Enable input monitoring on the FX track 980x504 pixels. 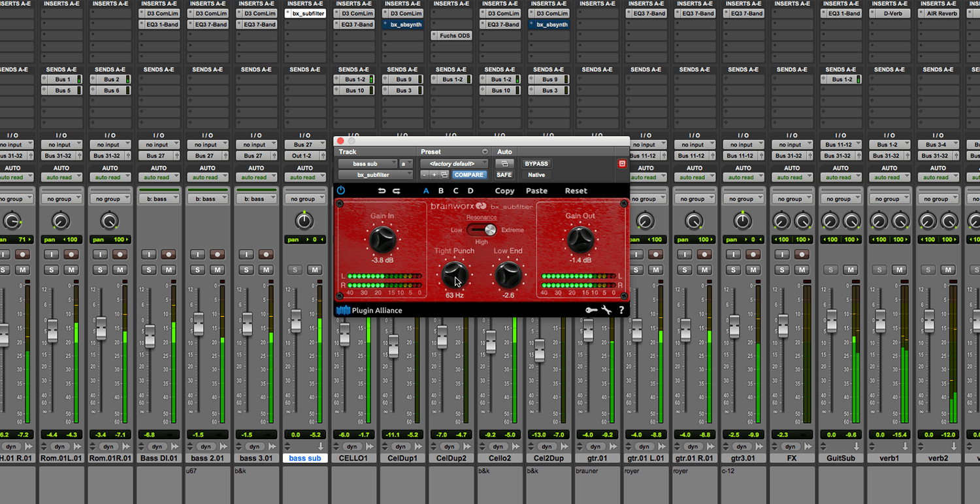pyautogui.click(x=782, y=254)
